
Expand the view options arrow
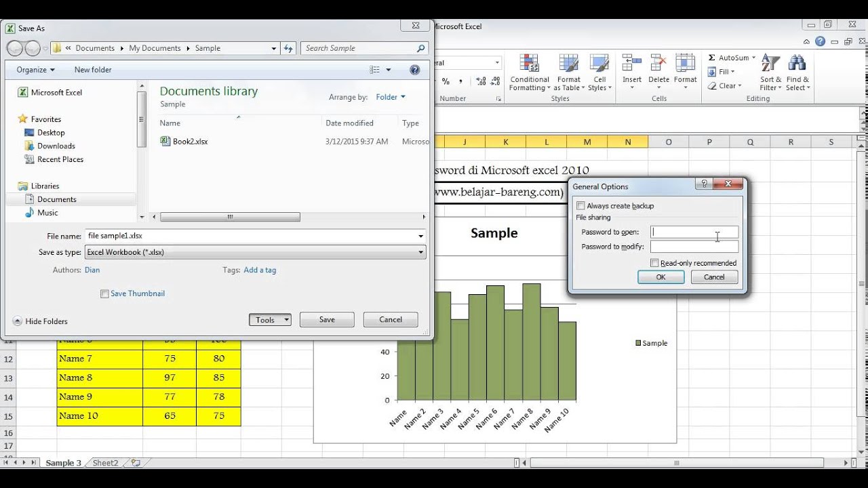coord(389,70)
